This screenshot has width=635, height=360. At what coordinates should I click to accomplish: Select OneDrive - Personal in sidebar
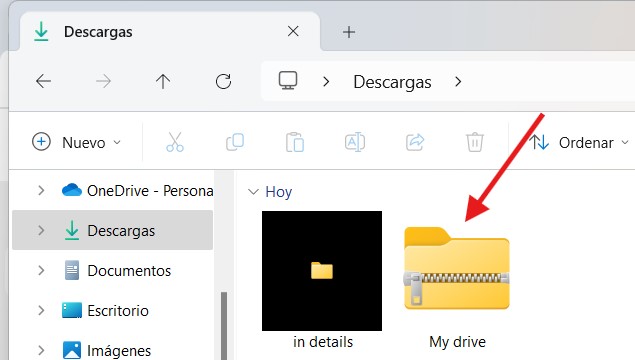pyautogui.click(x=138, y=190)
